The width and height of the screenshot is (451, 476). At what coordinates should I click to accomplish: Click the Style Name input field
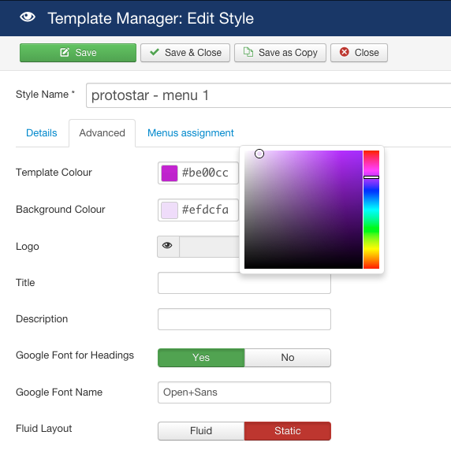click(269, 95)
